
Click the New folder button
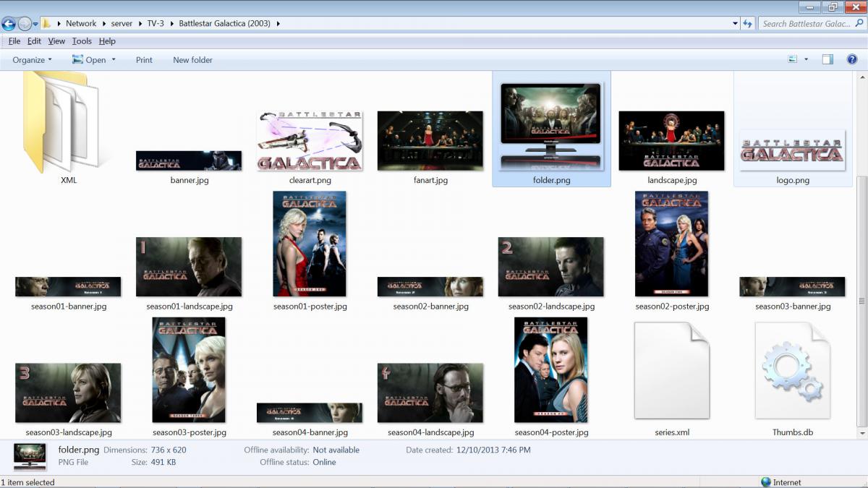192,60
